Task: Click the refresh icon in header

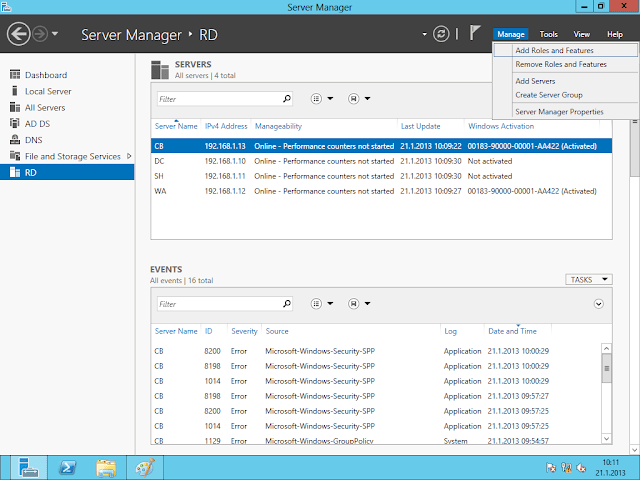Action: click(441, 34)
